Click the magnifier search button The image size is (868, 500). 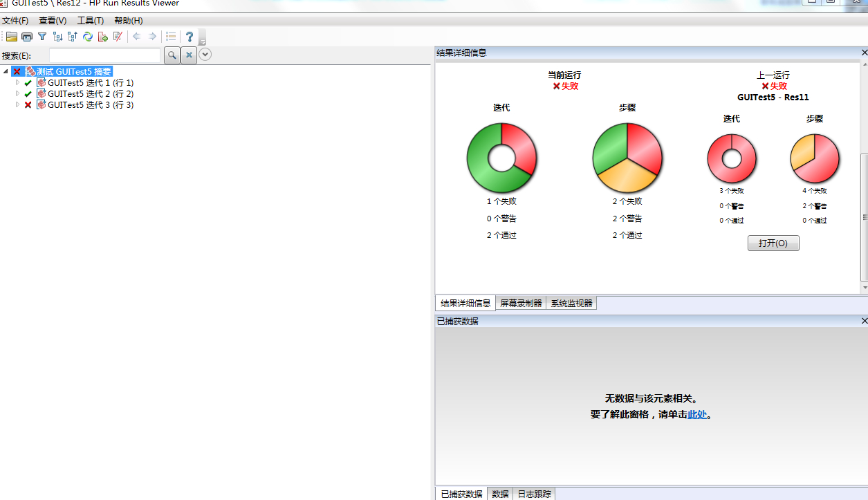[171, 55]
